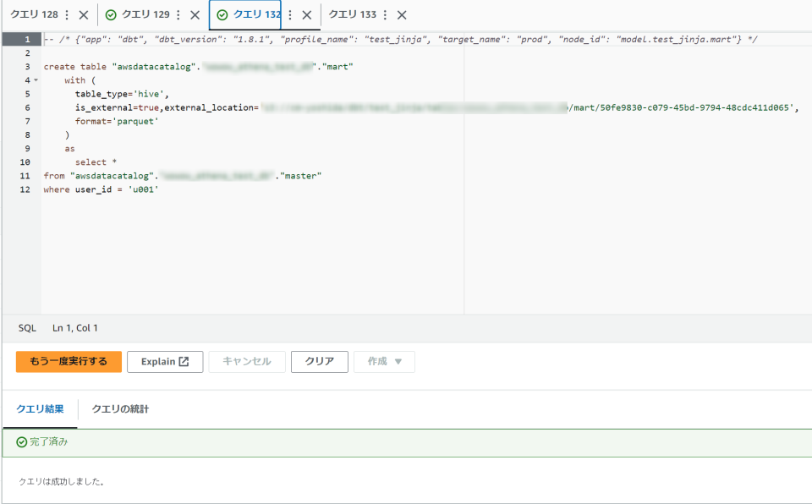Run the query again with もう一度実行する
812x504 pixels.
tap(69, 362)
